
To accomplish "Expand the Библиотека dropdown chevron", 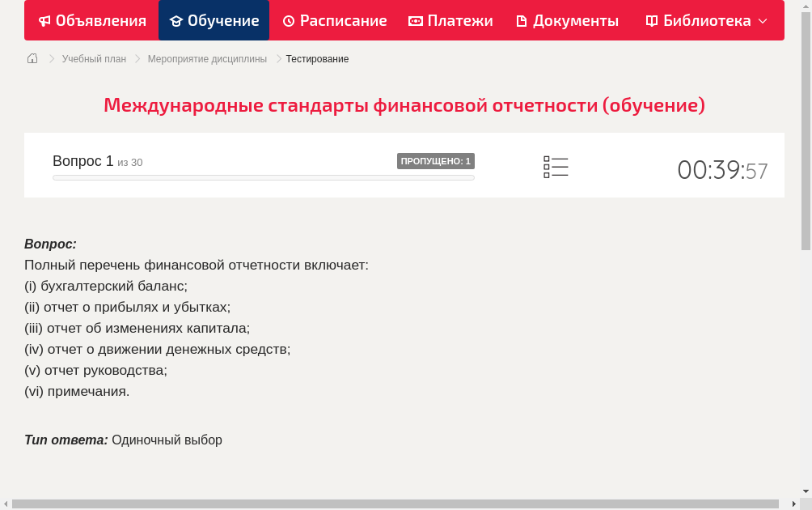I will (x=761, y=20).
